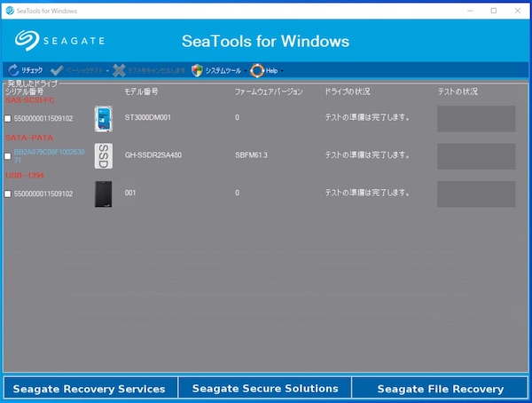Click model number GH-SSDR2SA480
Screen dimensions: 532x403
[153, 155]
